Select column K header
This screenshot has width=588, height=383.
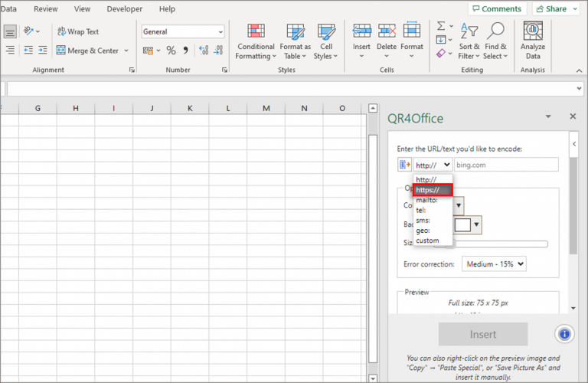pos(190,108)
